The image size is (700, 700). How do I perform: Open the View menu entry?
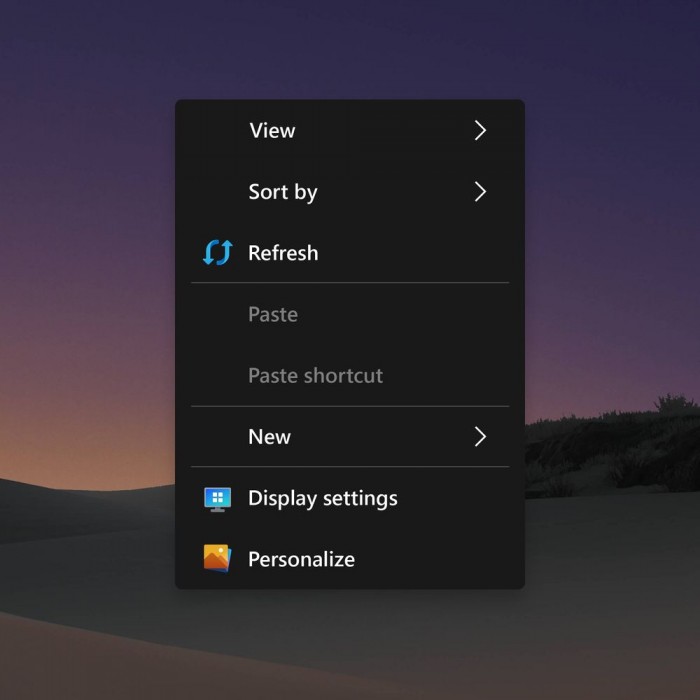tap(350, 130)
